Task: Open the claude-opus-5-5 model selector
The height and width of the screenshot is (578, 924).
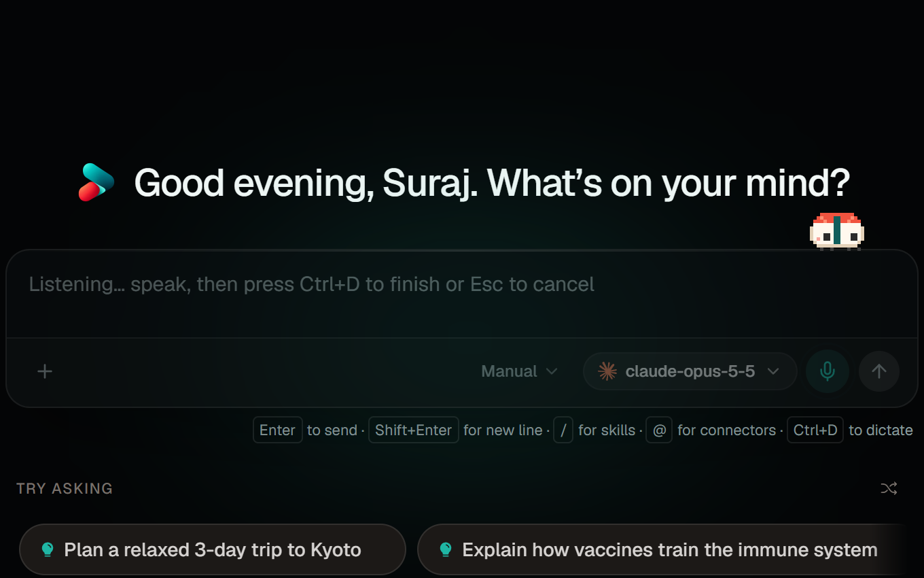Action: click(690, 371)
